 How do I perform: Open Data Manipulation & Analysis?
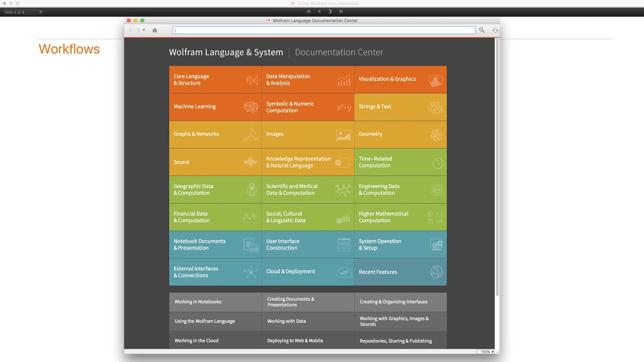[308, 79]
